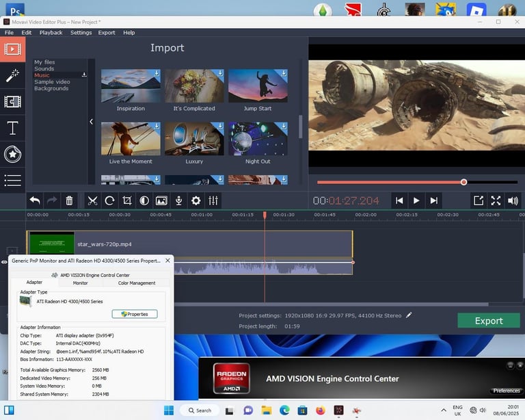Click the preview seek slider handle

click(463, 182)
